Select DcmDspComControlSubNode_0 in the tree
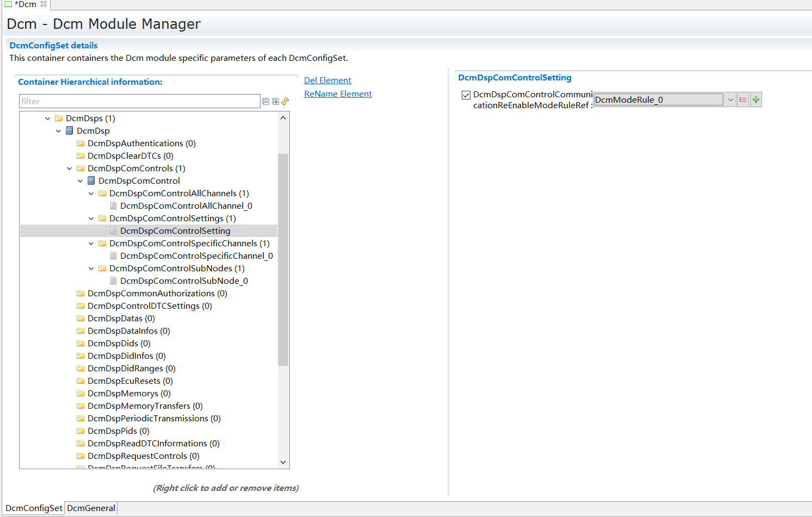Image resolution: width=812 pixels, height=517 pixels. (184, 281)
